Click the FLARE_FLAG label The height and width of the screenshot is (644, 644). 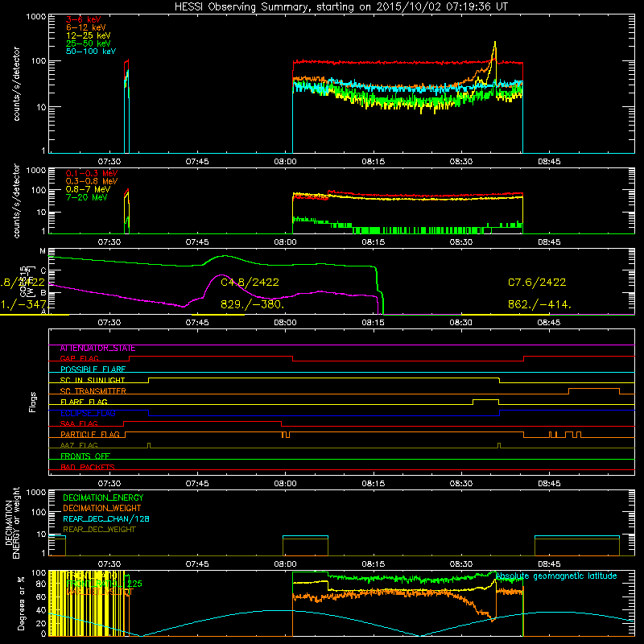coord(84,402)
